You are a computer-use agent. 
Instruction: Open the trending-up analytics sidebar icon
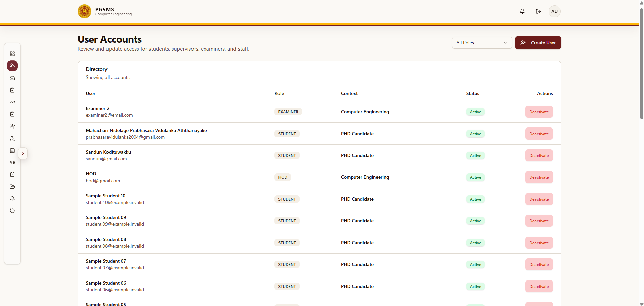click(12, 102)
